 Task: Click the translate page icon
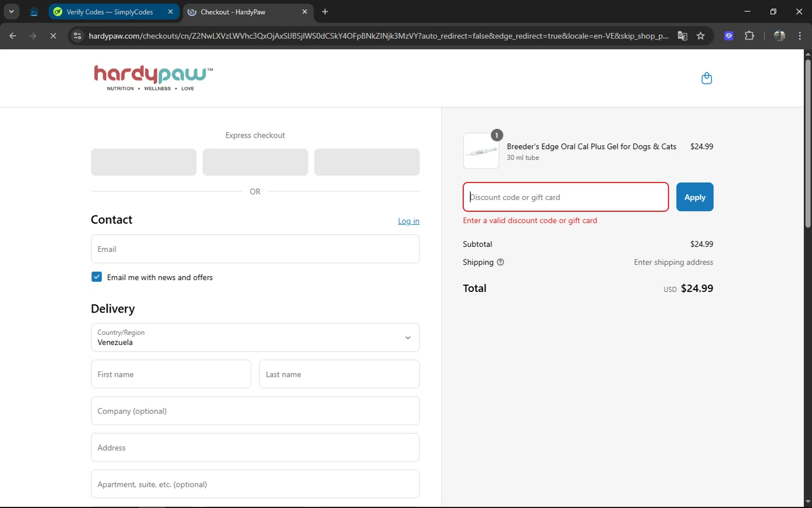[x=682, y=36]
